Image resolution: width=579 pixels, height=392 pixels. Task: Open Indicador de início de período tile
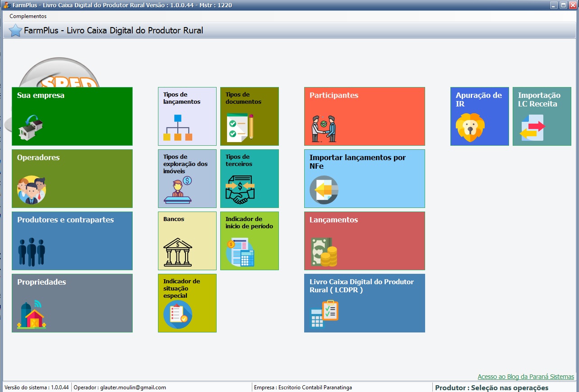250,241
